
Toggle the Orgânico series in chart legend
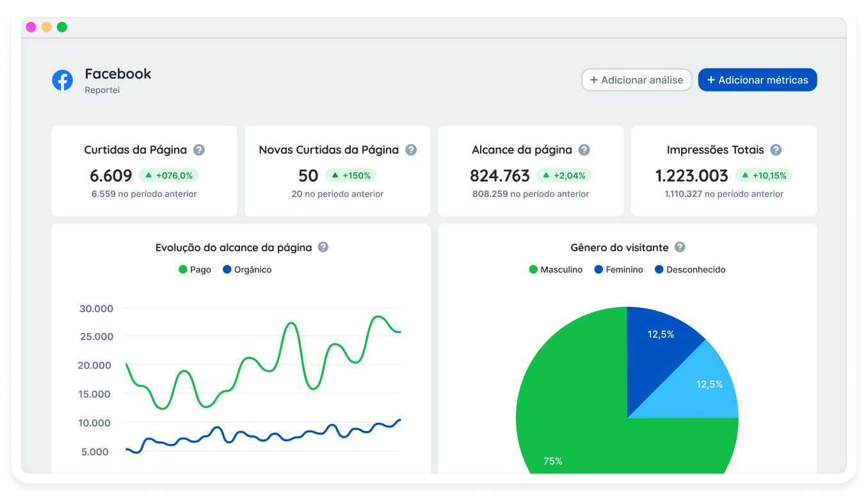point(246,270)
